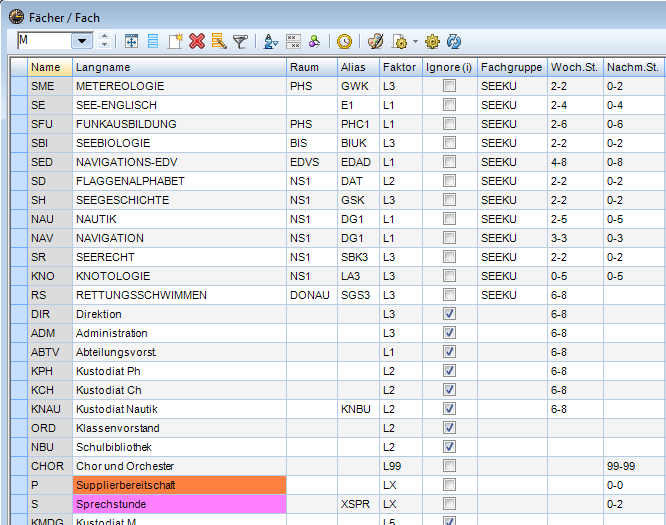The image size is (666, 525).
Task: Click the spinner arrows next to combo box
Action: click(x=105, y=41)
